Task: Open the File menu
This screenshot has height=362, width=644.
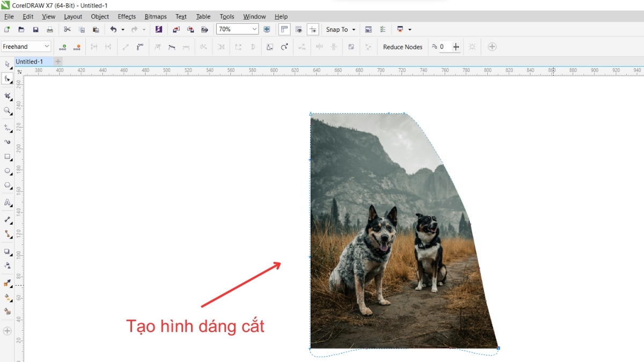Action: (9, 17)
